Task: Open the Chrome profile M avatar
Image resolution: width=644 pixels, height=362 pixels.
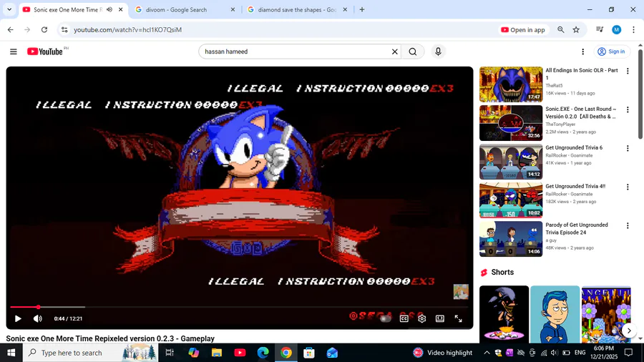Action: tap(617, 29)
